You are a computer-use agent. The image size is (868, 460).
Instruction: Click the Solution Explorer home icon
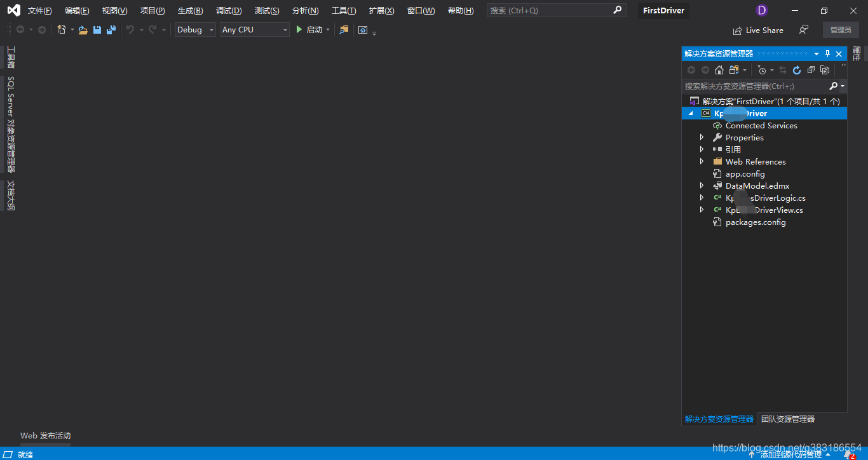(x=719, y=70)
